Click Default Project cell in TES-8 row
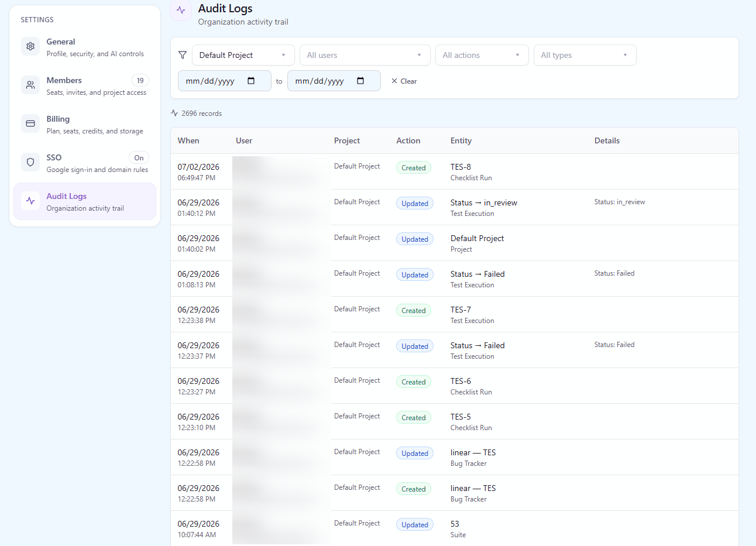This screenshot has width=756, height=546. (x=357, y=166)
